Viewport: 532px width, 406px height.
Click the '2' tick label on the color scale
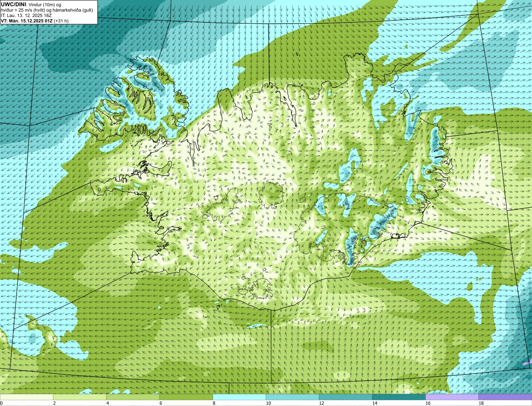(x=54, y=403)
